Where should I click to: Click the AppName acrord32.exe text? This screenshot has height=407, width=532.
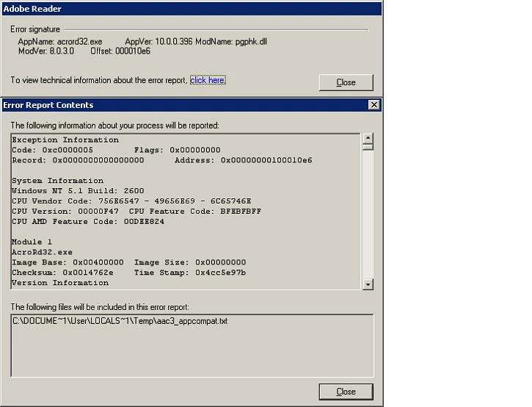click(x=60, y=42)
